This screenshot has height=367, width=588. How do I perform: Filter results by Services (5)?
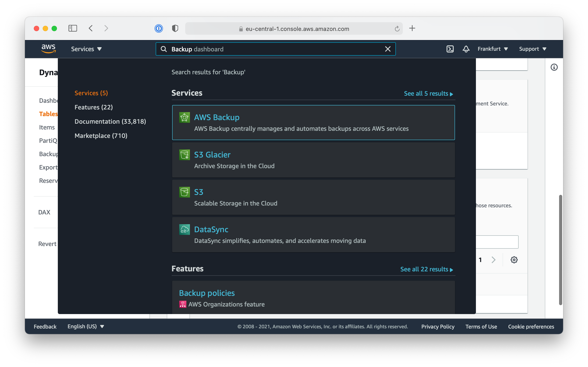click(x=91, y=93)
